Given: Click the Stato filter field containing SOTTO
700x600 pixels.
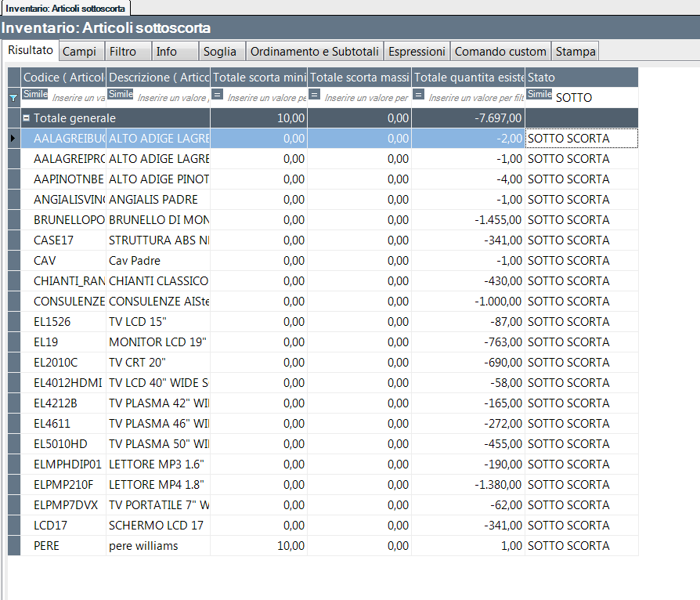Looking at the screenshot, I should [x=594, y=98].
